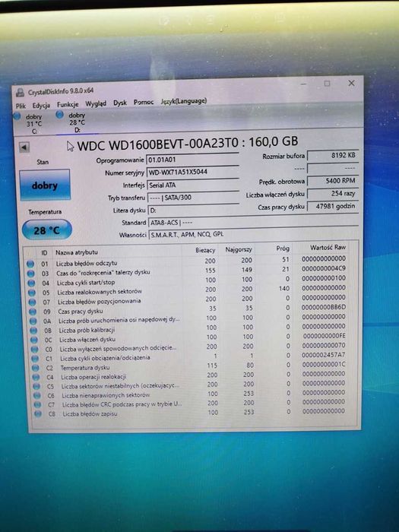Click the serial number field WD-WX71A51X5044
This screenshot has height=532, width=399.
point(193,172)
